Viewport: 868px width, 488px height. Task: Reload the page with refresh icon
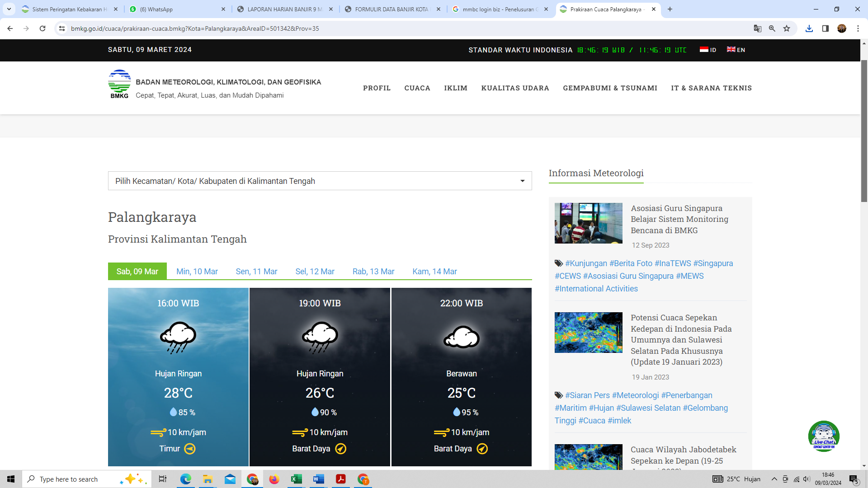tap(42, 28)
